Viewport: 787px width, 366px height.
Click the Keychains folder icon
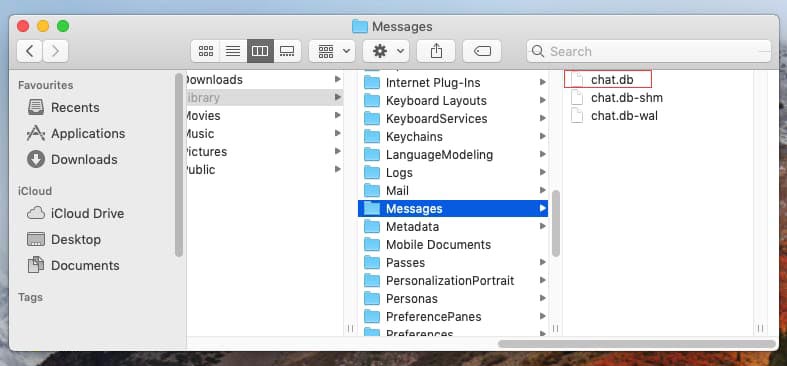[x=372, y=137]
